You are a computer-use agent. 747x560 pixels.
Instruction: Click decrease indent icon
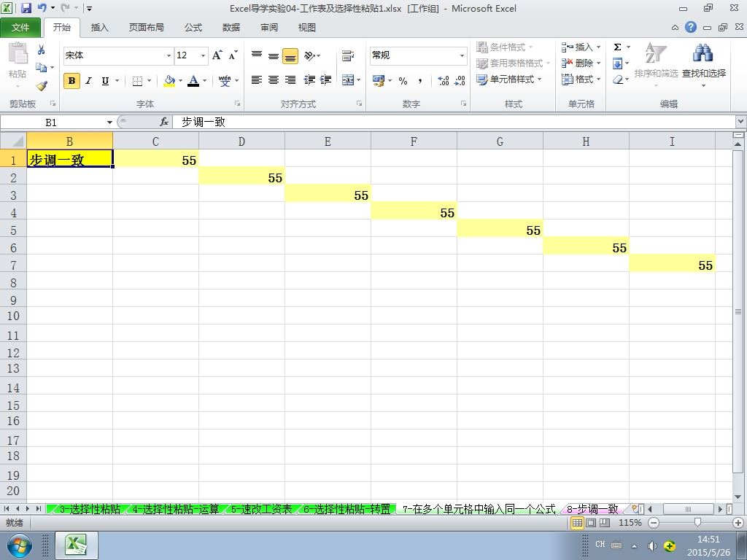(x=309, y=80)
